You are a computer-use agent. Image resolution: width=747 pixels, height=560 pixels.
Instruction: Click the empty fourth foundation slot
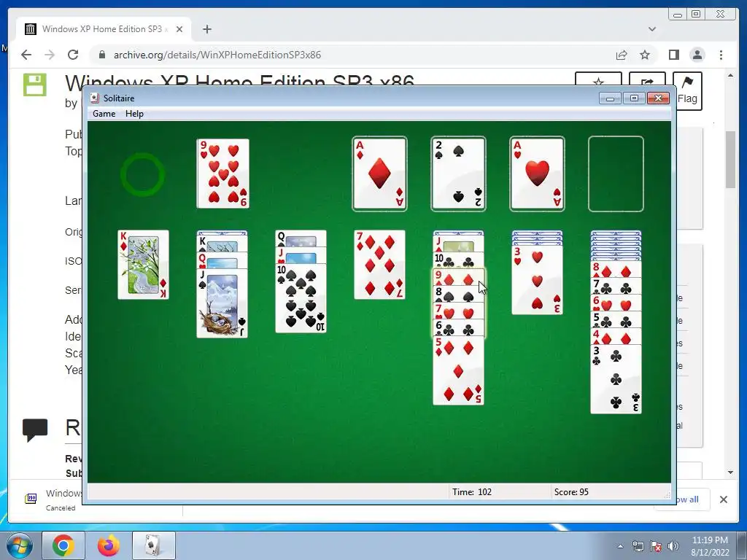coord(616,174)
